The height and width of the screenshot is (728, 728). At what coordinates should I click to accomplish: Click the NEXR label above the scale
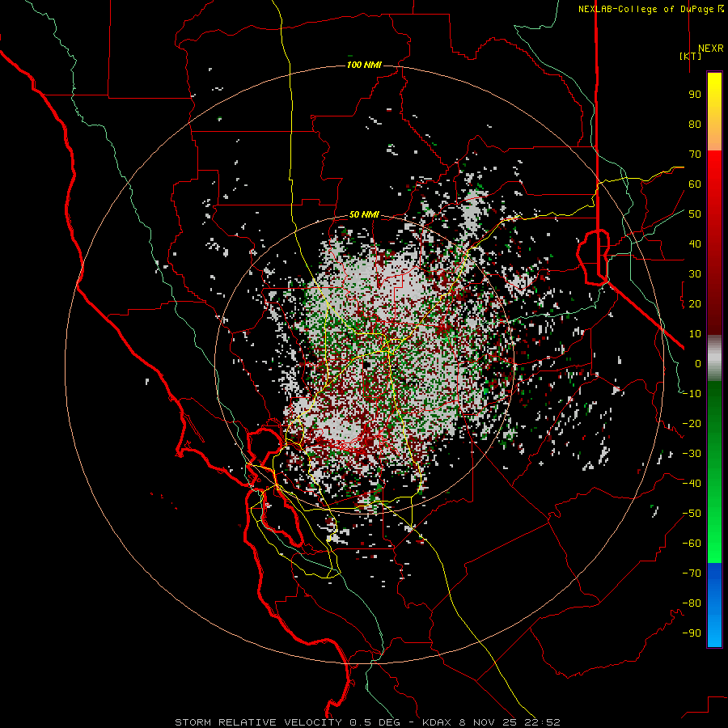710,49
